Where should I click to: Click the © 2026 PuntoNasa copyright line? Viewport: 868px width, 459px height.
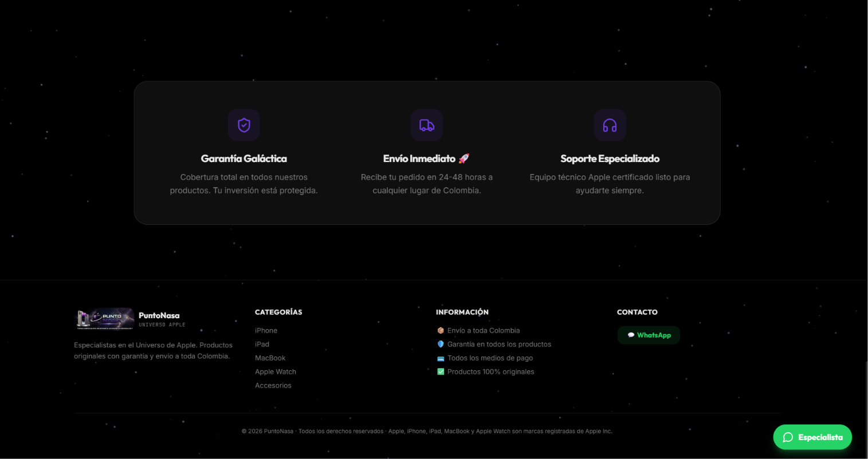(x=427, y=431)
